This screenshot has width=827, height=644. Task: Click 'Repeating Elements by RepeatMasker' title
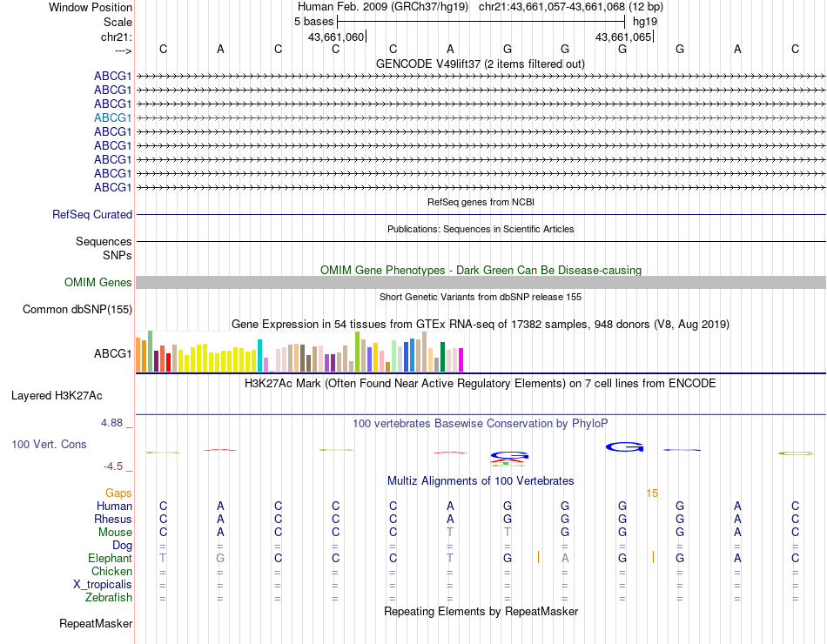[x=481, y=611]
